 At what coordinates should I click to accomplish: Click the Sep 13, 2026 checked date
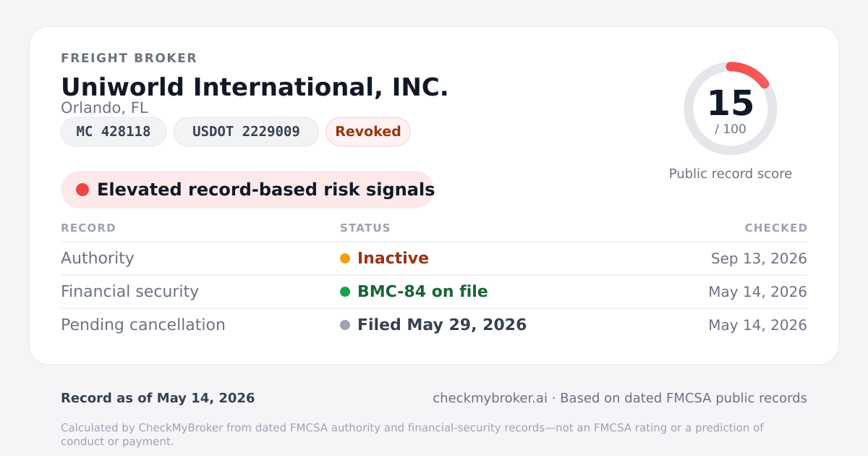(759, 258)
